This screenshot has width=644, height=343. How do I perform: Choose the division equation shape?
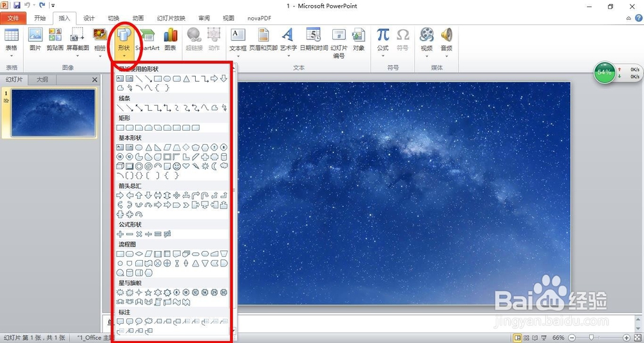coord(148,234)
